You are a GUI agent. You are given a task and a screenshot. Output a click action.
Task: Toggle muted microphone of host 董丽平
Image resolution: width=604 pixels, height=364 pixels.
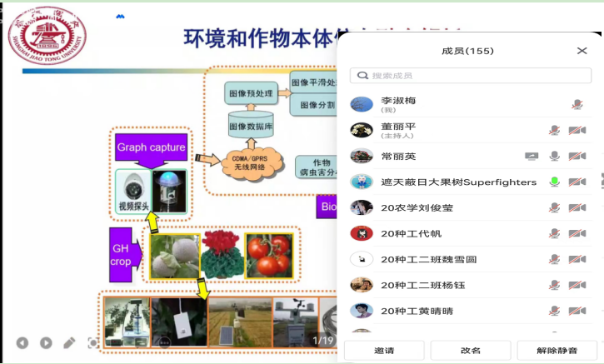click(554, 131)
